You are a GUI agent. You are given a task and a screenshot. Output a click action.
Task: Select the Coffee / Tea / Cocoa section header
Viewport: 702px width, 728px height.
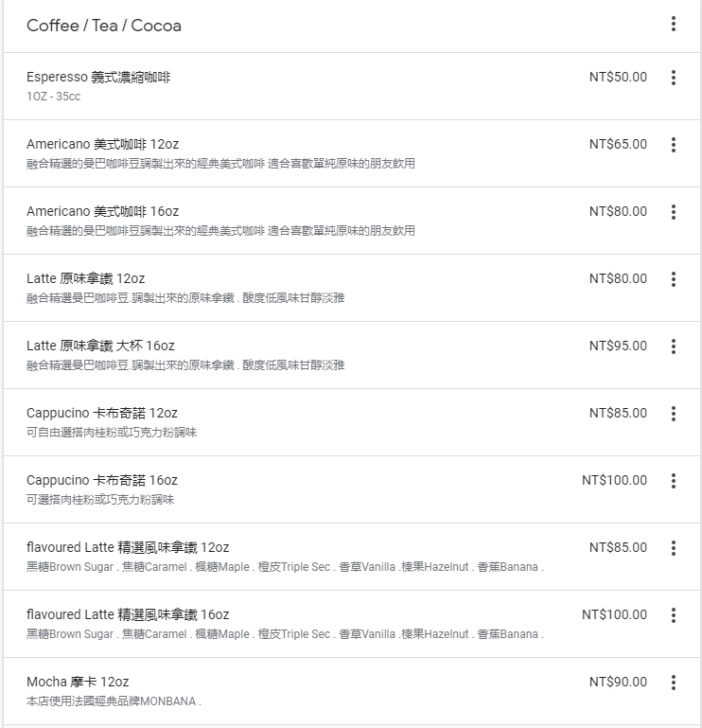[104, 26]
